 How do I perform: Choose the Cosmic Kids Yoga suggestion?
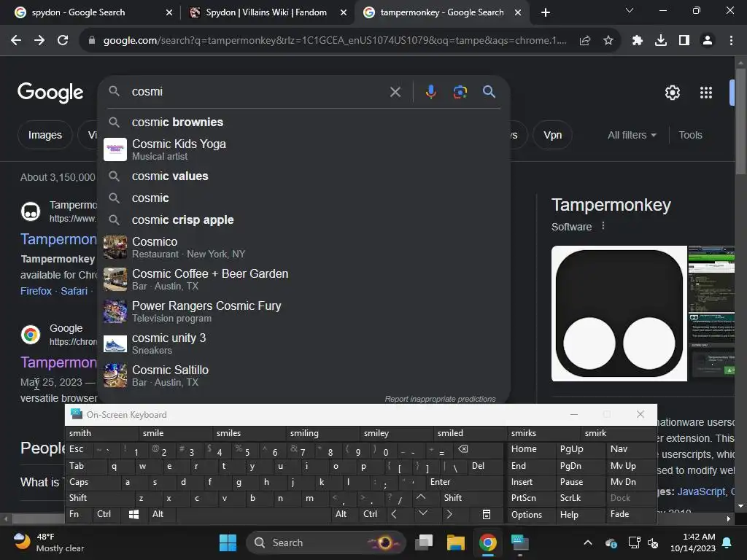[303, 149]
